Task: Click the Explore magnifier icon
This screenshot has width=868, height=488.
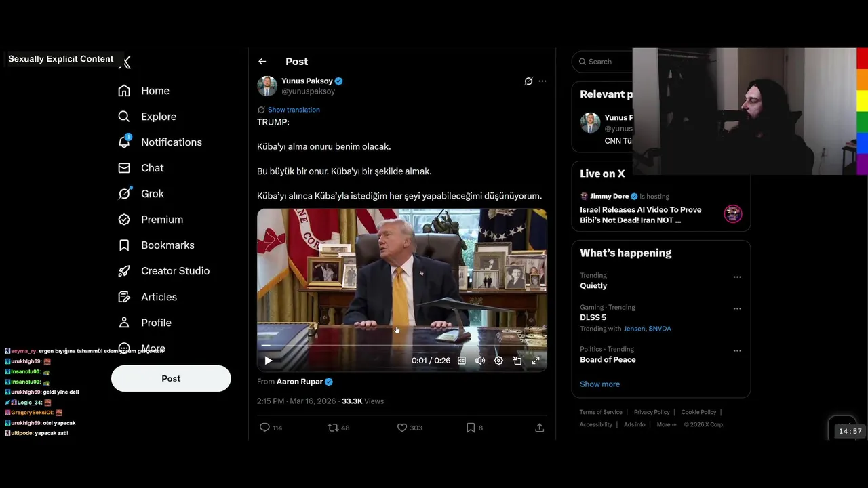Action: (x=124, y=117)
